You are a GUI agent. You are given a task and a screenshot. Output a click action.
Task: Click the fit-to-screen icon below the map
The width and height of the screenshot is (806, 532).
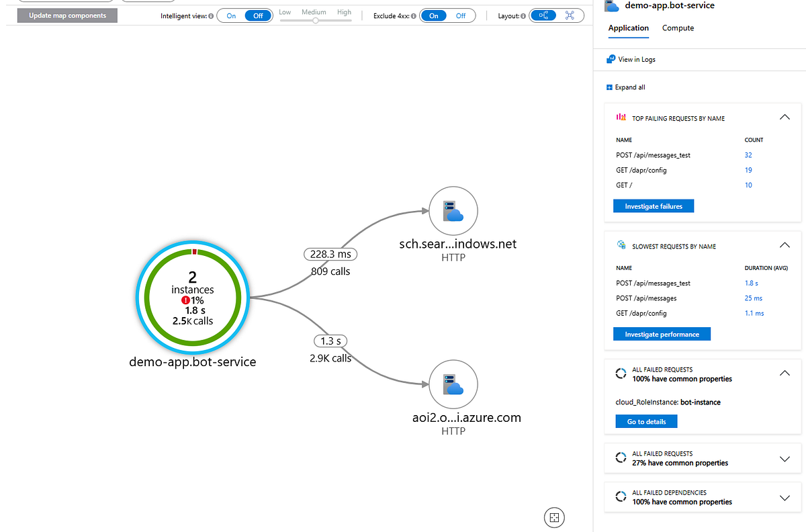pyautogui.click(x=554, y=517)
